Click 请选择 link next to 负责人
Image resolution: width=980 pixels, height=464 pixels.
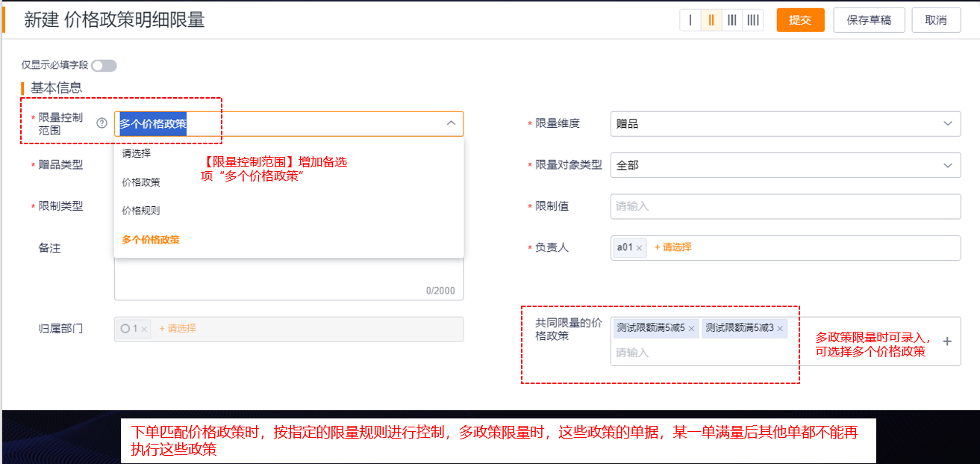coord(674,247)
